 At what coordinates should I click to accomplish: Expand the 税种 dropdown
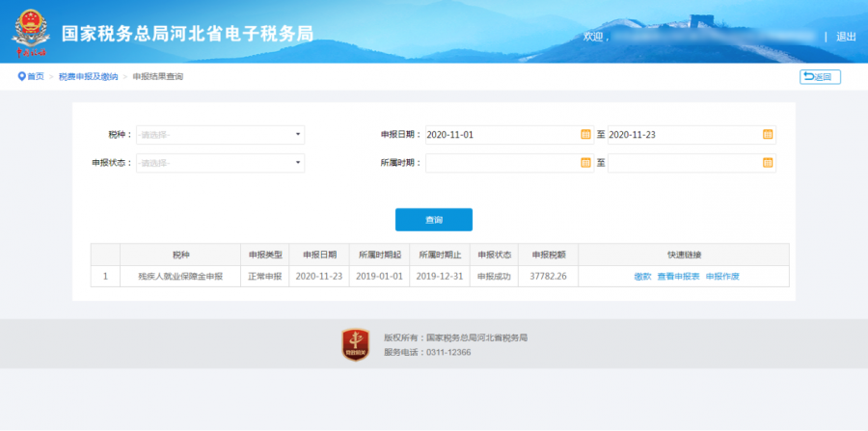point(220,134)
